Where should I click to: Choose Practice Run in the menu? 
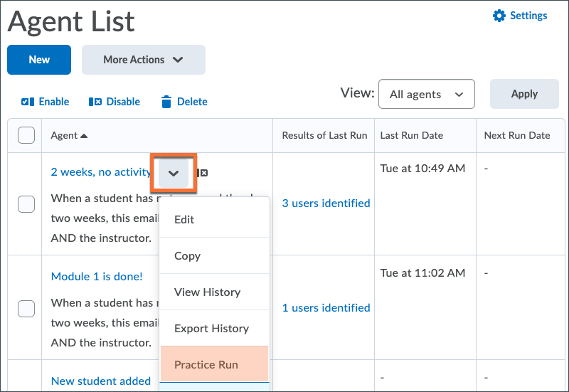(x=206, y=364)
